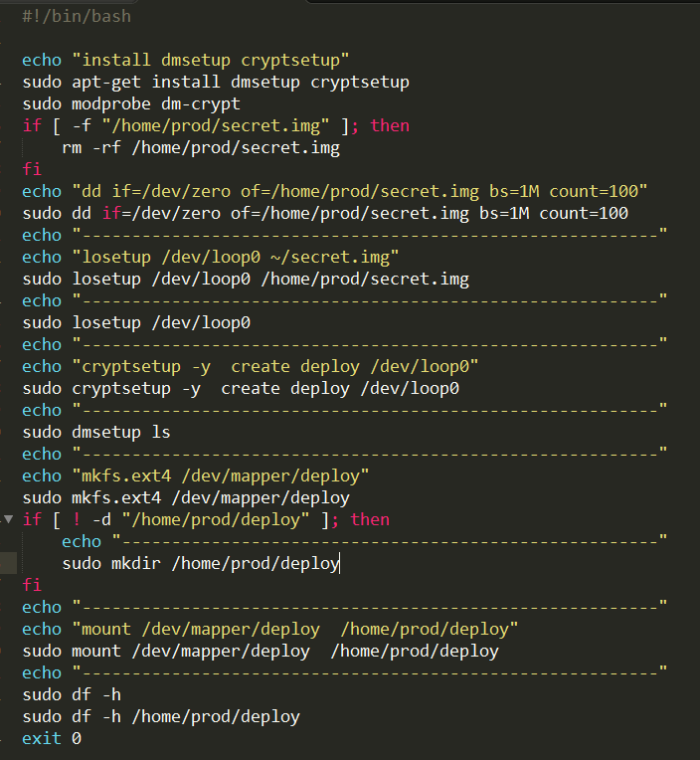Click the 'sudo mkdir /home/prod/deploy' line
This screenshot has width=700, height=760.
pyautogui.click(x=201, y=564)
